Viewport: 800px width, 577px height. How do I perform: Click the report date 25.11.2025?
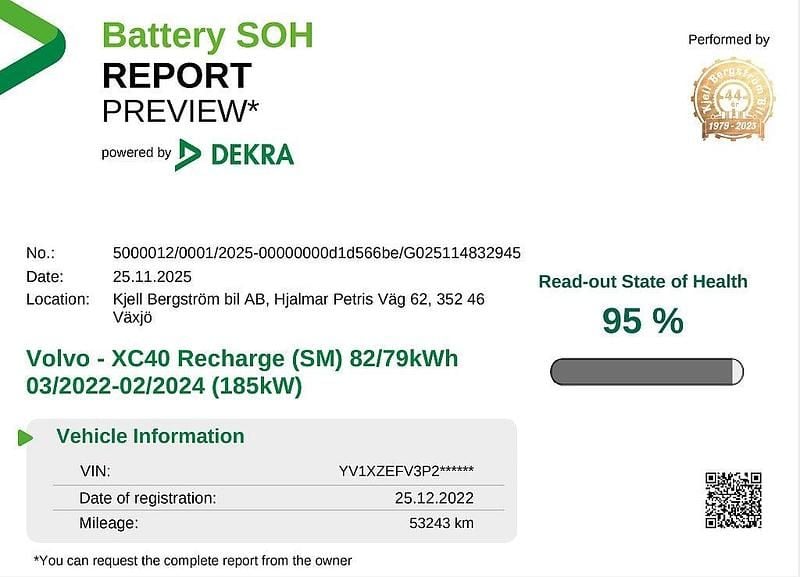pos(153,276)
